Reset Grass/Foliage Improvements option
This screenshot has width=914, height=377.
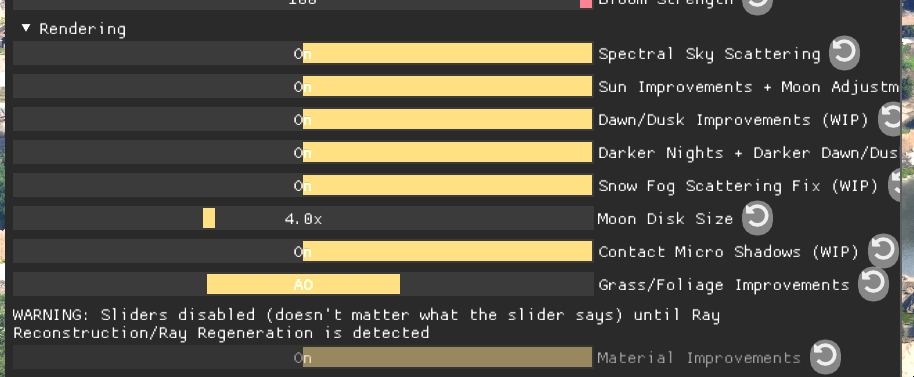tap(873, 284)
